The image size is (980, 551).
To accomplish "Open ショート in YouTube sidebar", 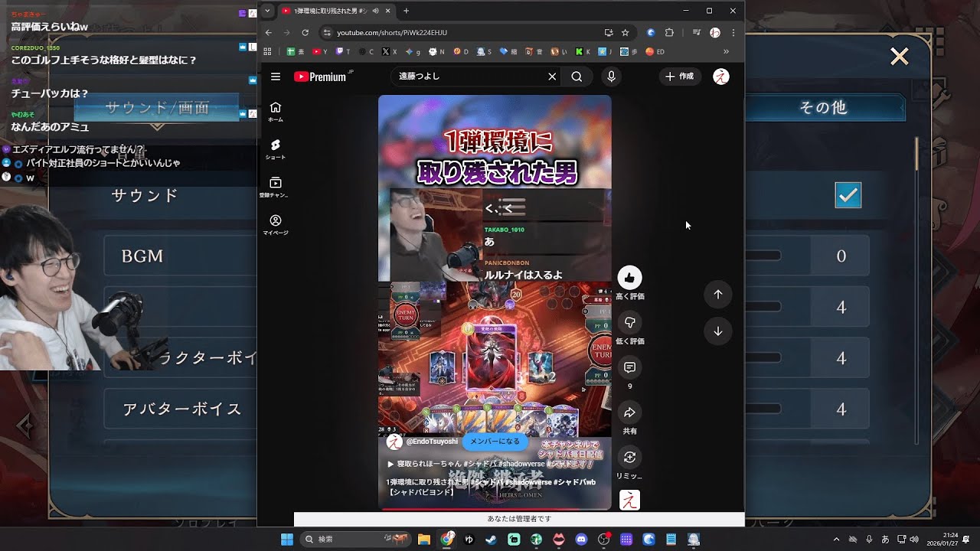I will pyautogui.click(x=276, y=149).
